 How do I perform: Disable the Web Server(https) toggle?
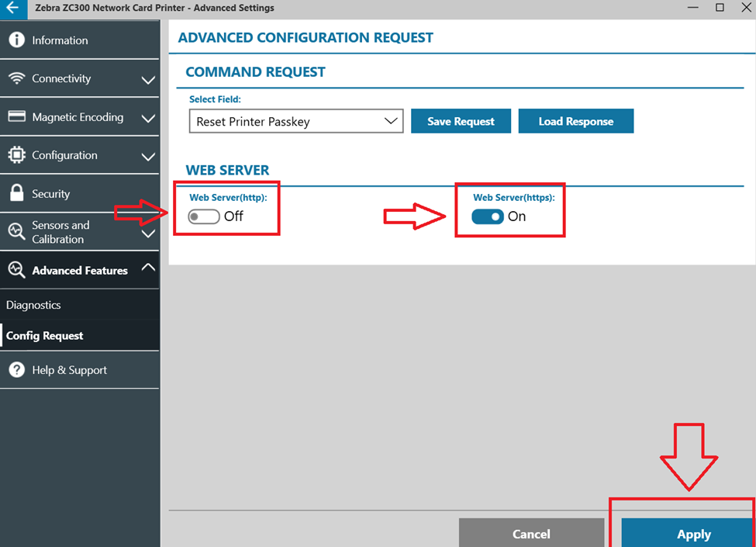(488, 216)
